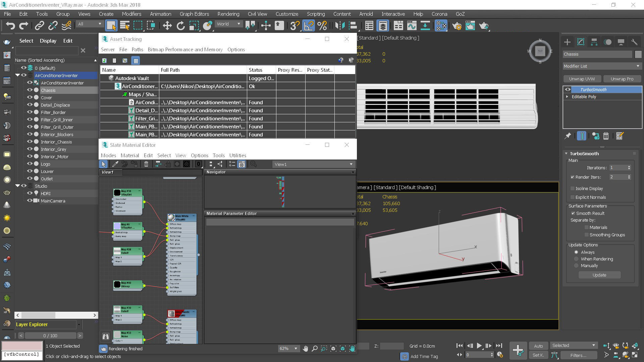The width and height of the screenshot is (644, 362).
Task: Open View1 dropdown in Slate editor
Action: [x=313, y=164]
